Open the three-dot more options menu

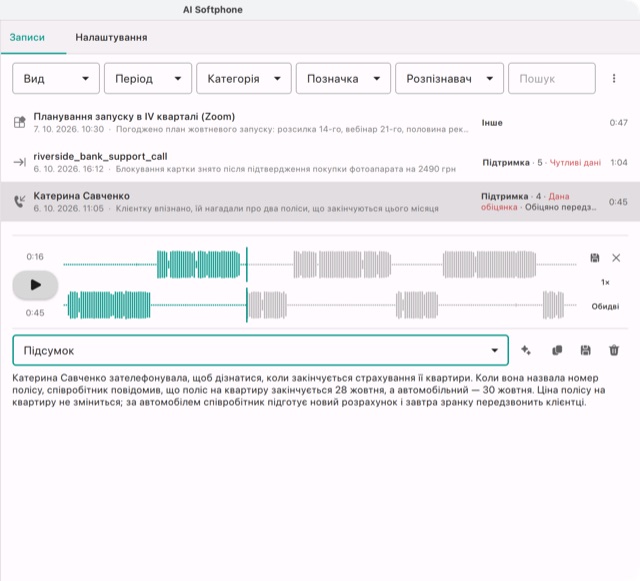pos(614,78)
